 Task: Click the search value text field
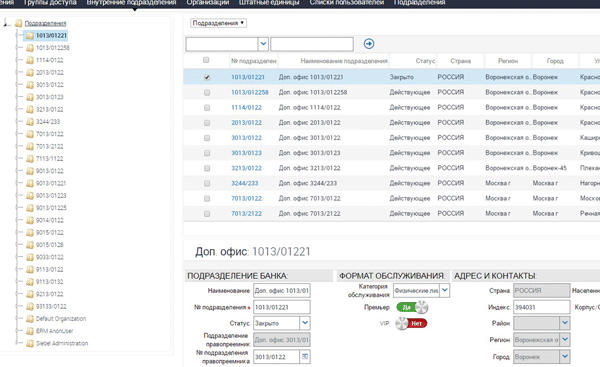pyautogui.click(x=312, y=44)
